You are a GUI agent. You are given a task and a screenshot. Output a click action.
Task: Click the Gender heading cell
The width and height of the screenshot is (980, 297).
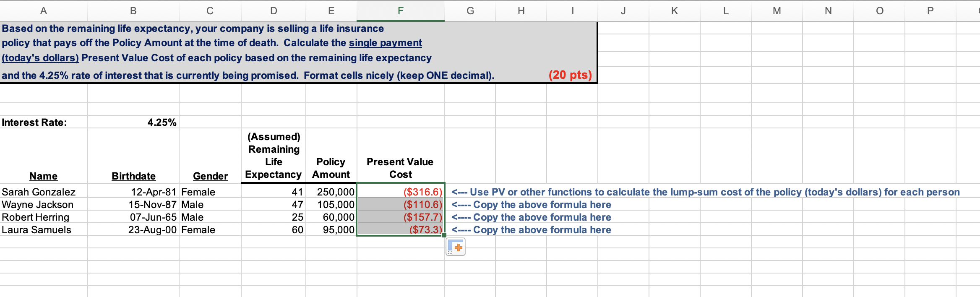pos(210,156)
